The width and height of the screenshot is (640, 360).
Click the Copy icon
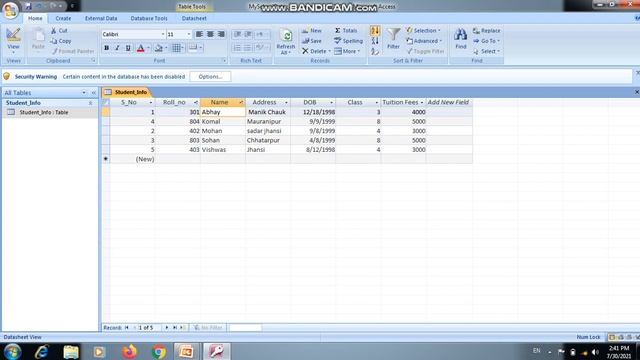coord(54,41)
